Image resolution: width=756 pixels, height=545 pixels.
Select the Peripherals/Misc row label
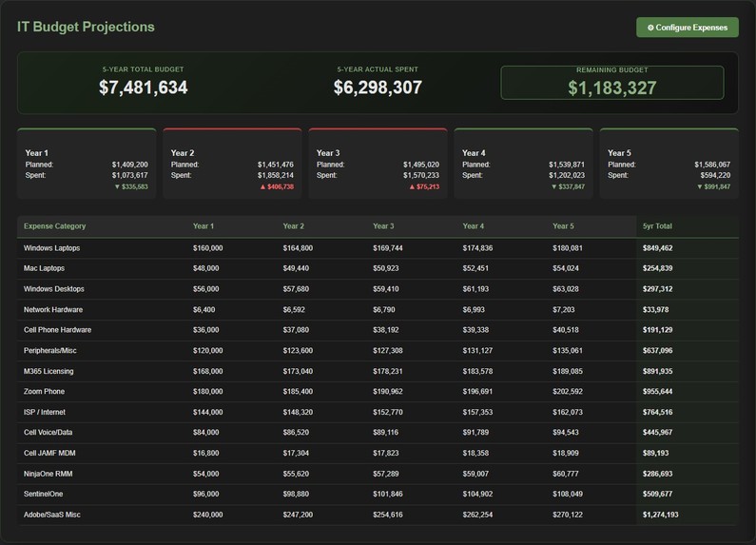coord(49,351)
